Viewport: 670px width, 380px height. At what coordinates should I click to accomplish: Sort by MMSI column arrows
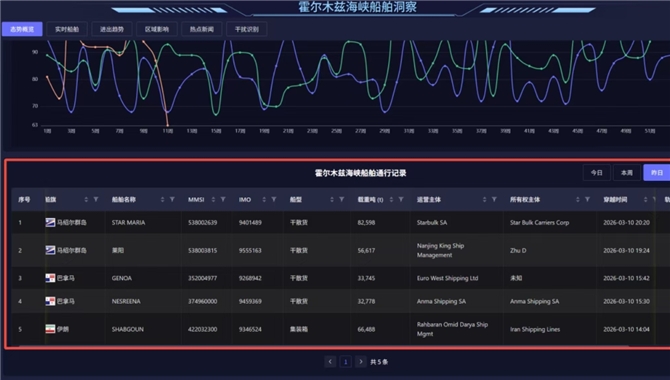click(213, 200)
